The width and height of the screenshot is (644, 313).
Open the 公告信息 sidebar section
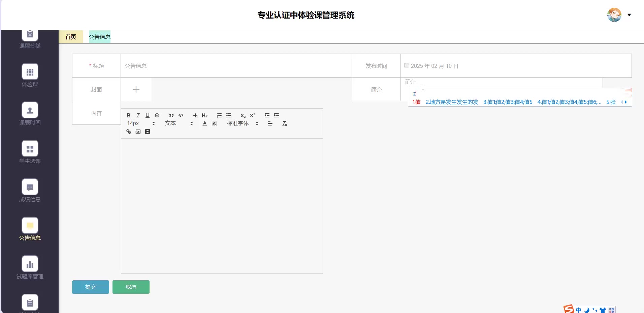tap(30, 229)
